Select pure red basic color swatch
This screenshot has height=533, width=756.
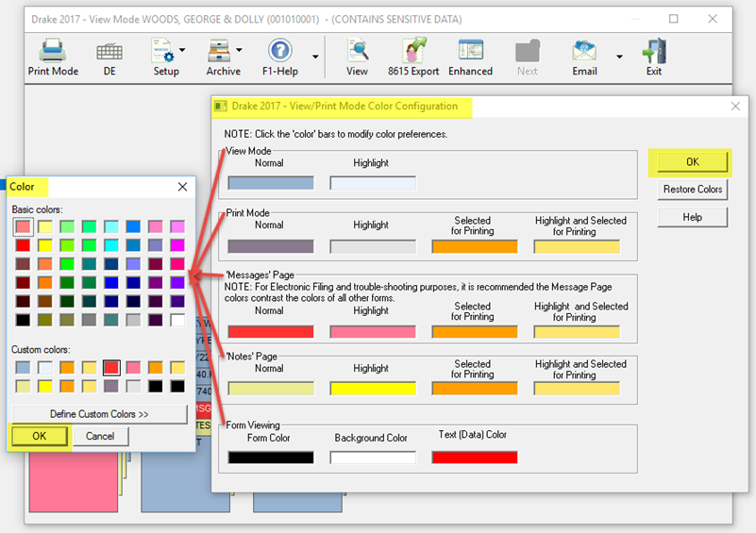[23, 245]
